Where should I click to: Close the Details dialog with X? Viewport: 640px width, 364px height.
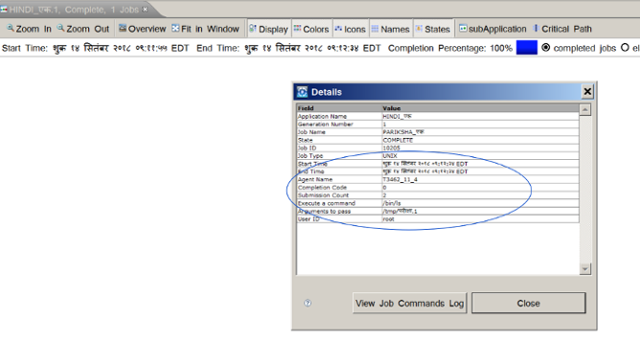click(587, 91)
